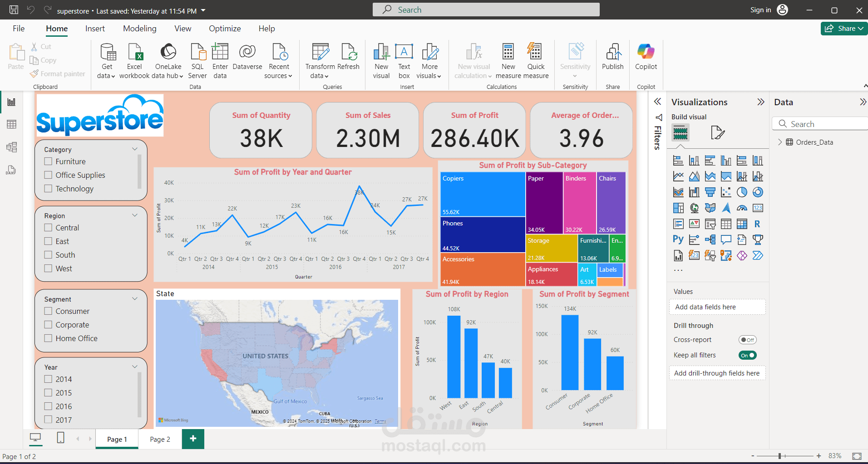This screenshot has height=464, width=868.
Task: Click the Transform data icon
Action: (321, 52)
